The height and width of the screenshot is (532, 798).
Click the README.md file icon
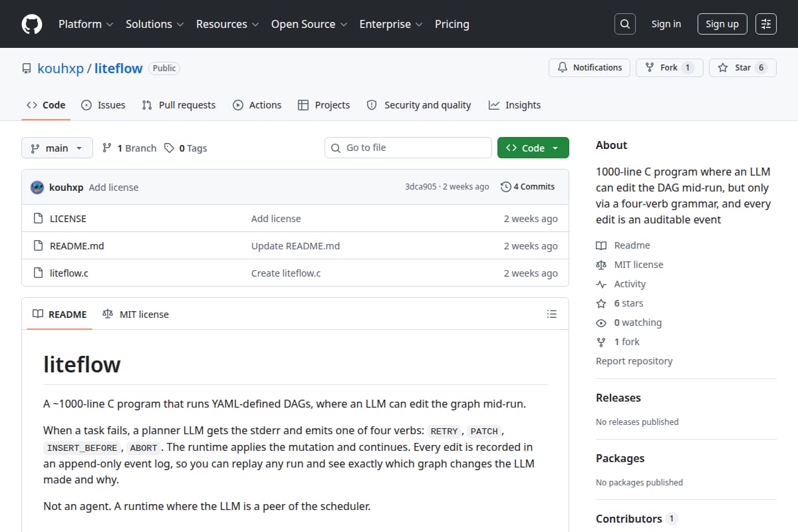pos(38,246)
